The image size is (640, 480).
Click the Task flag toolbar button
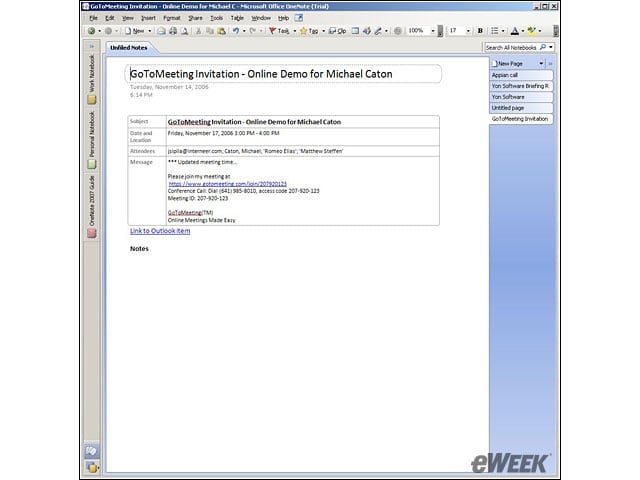point(279,31)
